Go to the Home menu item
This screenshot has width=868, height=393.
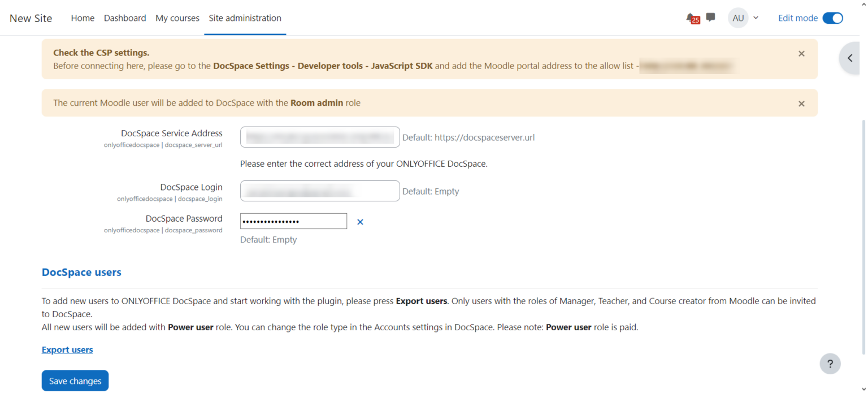83,18
